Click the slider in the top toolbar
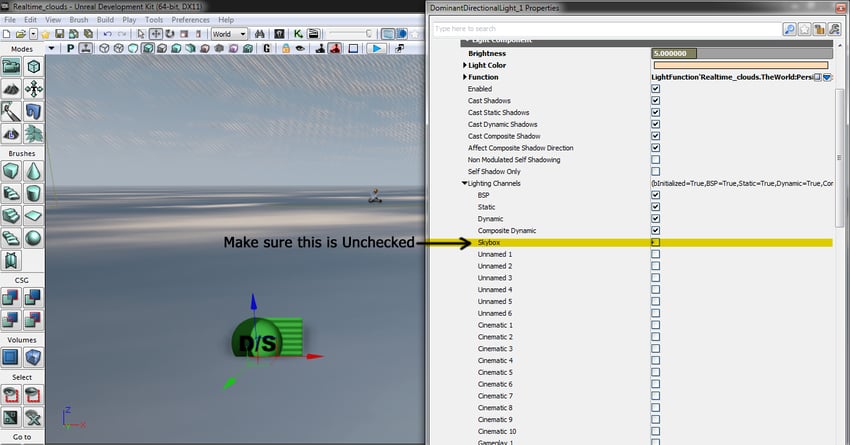Screen dimensions: 850x445 click(x=350, y=34)
